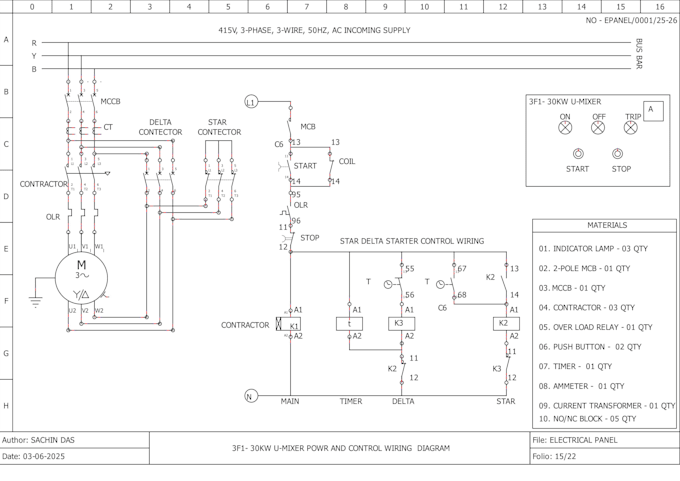
Task: Select '07. TIMER - 01 QTY' row
Action: (x=575, y=366)
